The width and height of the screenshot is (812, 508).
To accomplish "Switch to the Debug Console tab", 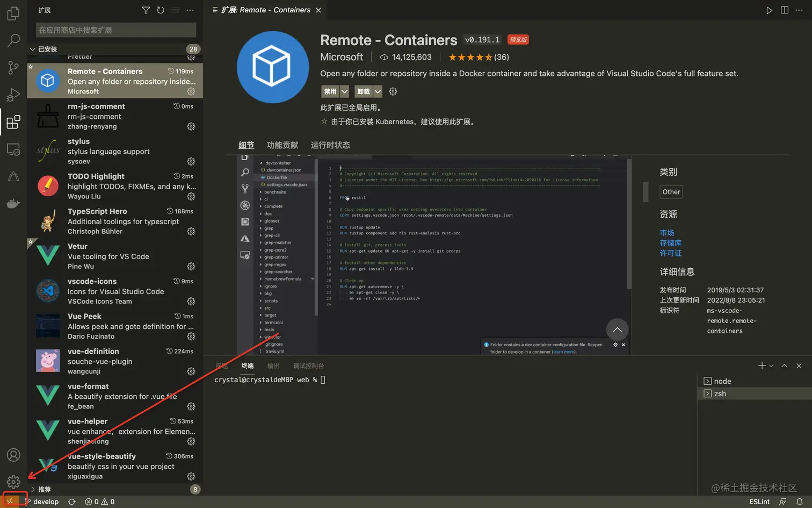I will pyautogui.click(x=308, y=366).
